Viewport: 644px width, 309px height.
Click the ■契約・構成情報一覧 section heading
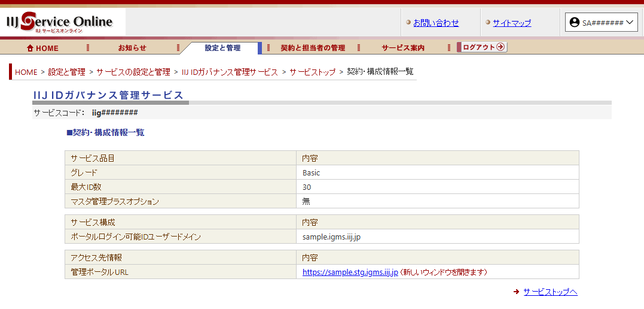(106, 133)
